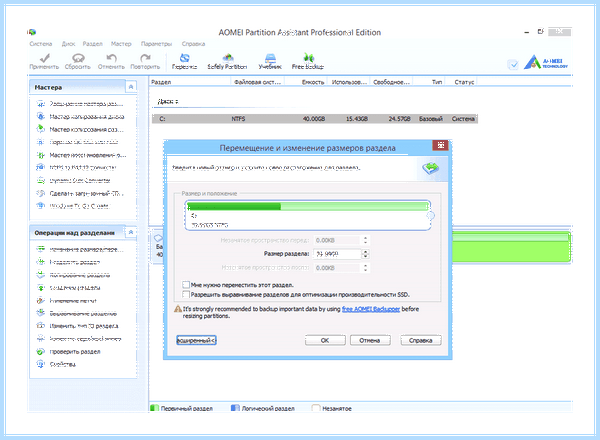Open the free AOMEI Backupper link
600x440 pixels.
(371, 309)
